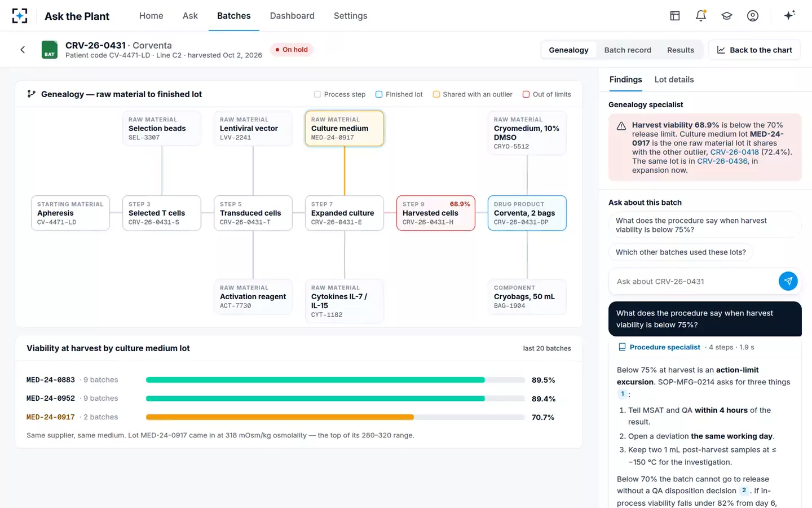Click the MED-24-0917 orange viability bar
812x508 pixels.
coord(280,417)
